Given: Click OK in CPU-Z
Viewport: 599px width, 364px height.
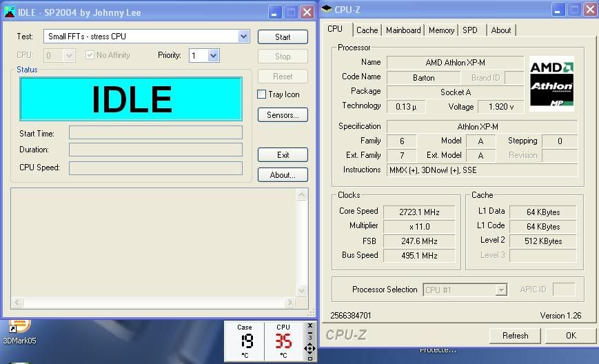Looking at the screenshot, I should [571, 336].
